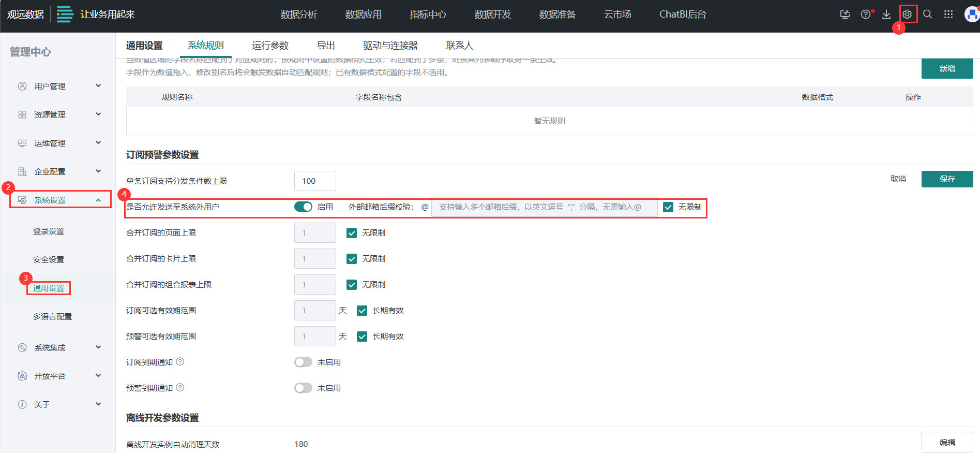Click the 新增 button
Image resolution: width=980 pixels, height=453 pixels.
(947, 68)
